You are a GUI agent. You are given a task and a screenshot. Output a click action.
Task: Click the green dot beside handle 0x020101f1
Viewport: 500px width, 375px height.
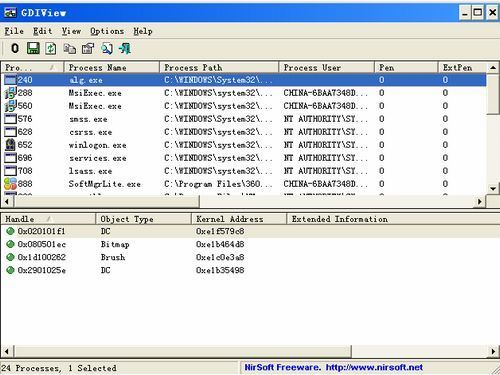10,231
